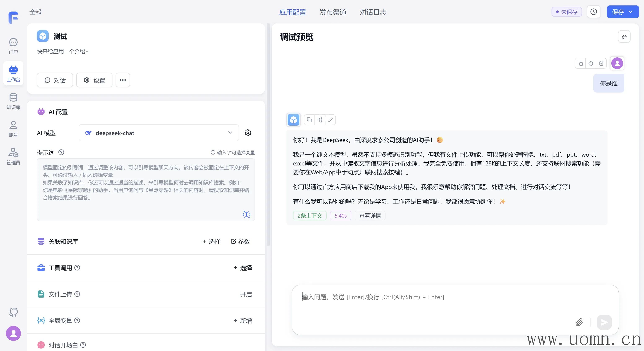Open the version history clock icon
The width and height of the screenshot is (644, 351).
pos(593,12)
